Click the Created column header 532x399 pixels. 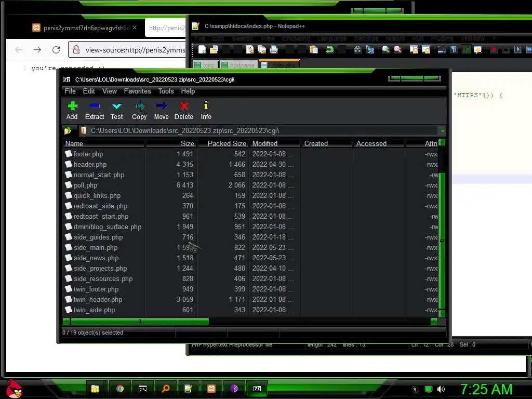point(327,143)
